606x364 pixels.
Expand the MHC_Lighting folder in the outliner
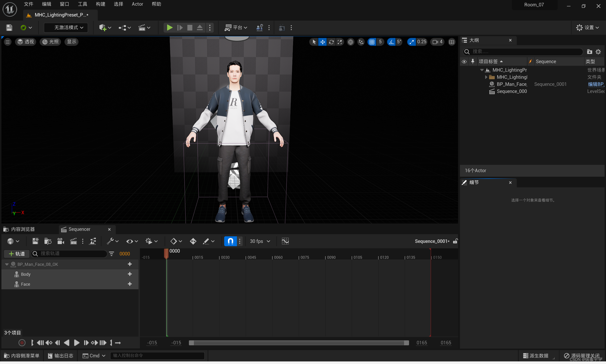click(x=486, y=77)
